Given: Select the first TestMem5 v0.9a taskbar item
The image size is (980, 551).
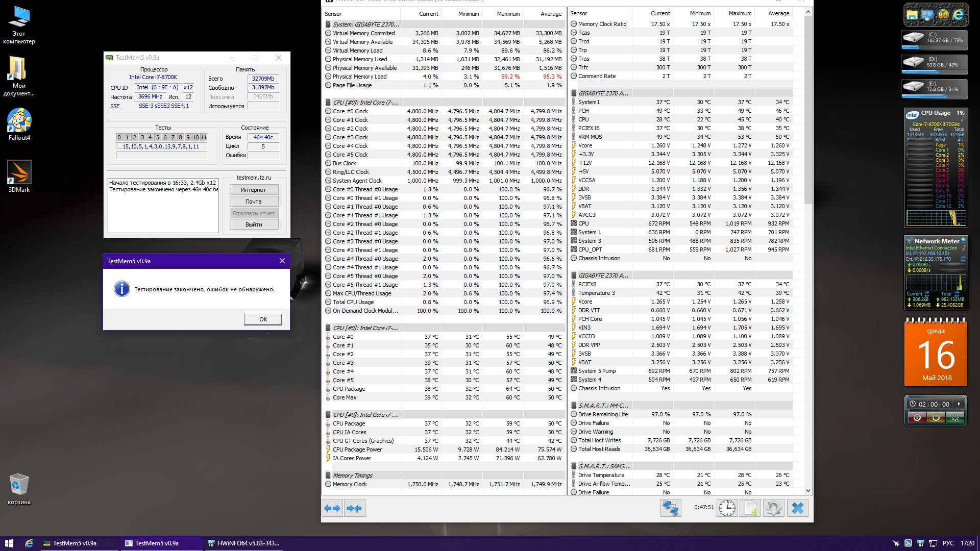Looking at the screenshot, I should [70, 543].
